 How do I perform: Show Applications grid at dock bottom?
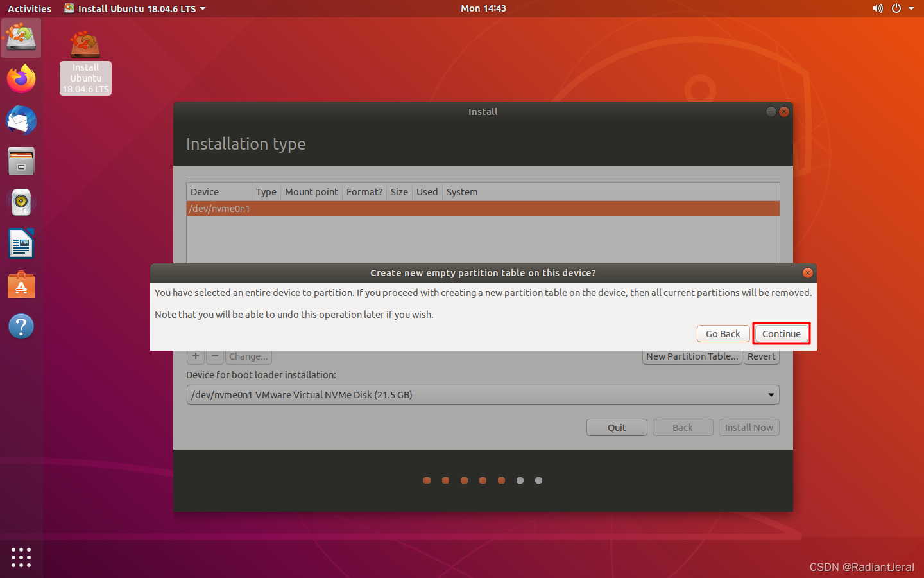click(x=21, y=557)
